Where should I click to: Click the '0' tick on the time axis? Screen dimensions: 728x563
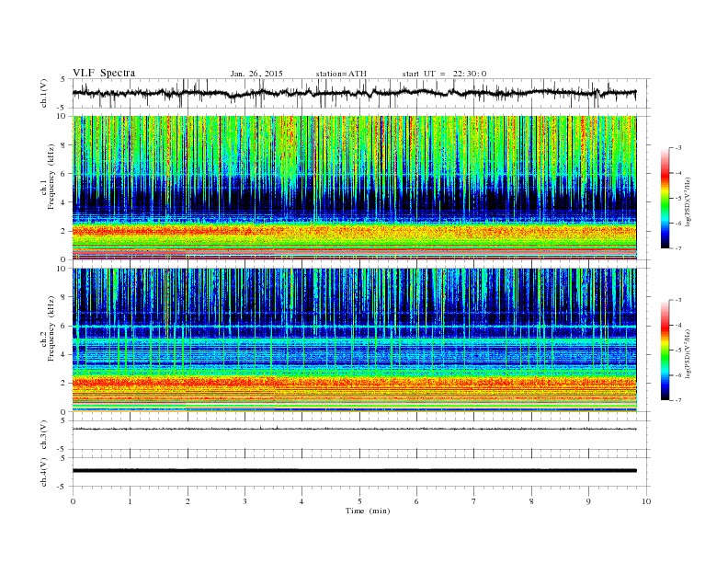[73, 501]
